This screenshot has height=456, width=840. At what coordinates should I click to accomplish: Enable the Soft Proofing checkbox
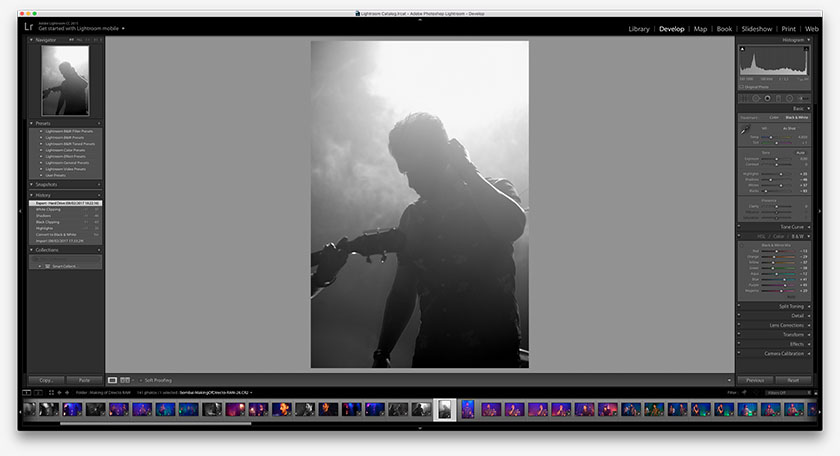pyautogui.click(x=141, y=380)
